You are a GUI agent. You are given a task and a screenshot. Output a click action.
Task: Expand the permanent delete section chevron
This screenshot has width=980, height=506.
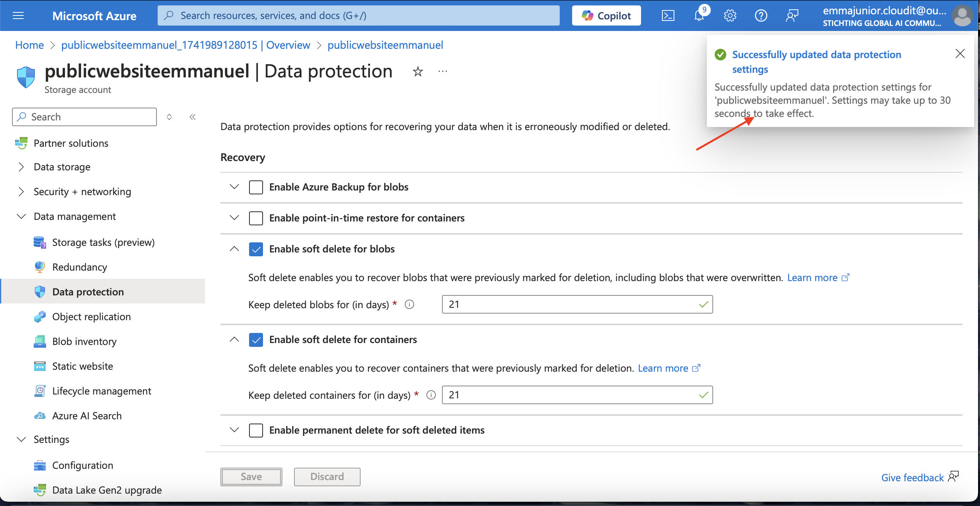point(234,430)
